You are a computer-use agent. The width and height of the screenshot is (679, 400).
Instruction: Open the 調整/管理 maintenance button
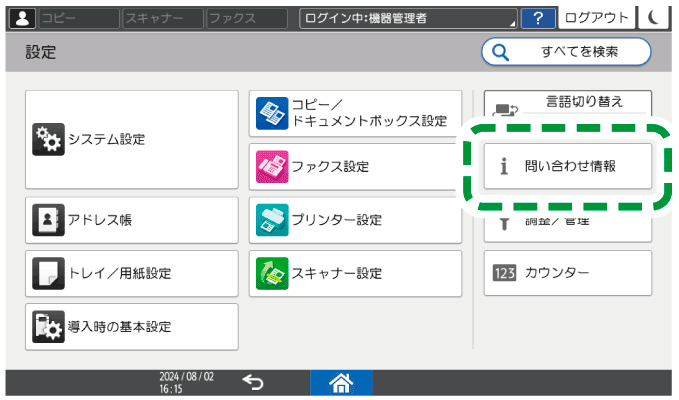pyautogui.click(x=568, y=229)
